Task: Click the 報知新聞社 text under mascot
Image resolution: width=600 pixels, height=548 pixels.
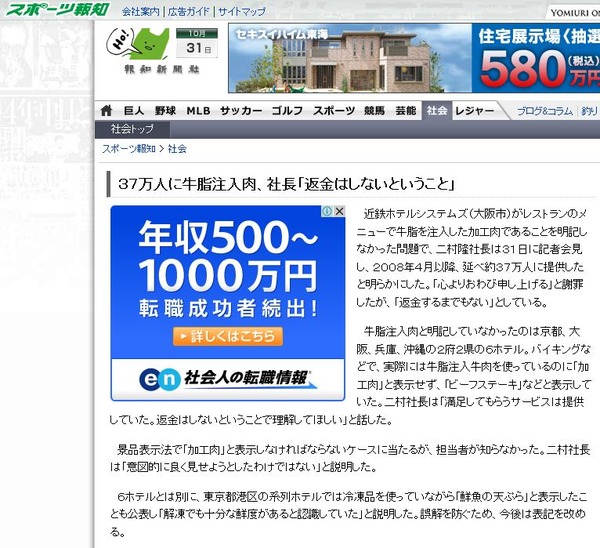Action: (162, 70)
